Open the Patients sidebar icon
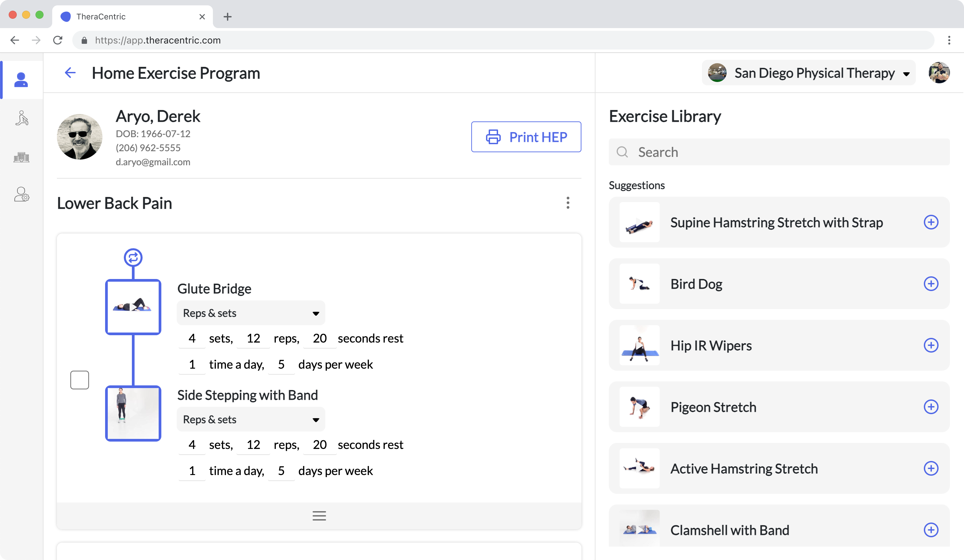This screenshot has width=964, height=560. click(21, 80)
